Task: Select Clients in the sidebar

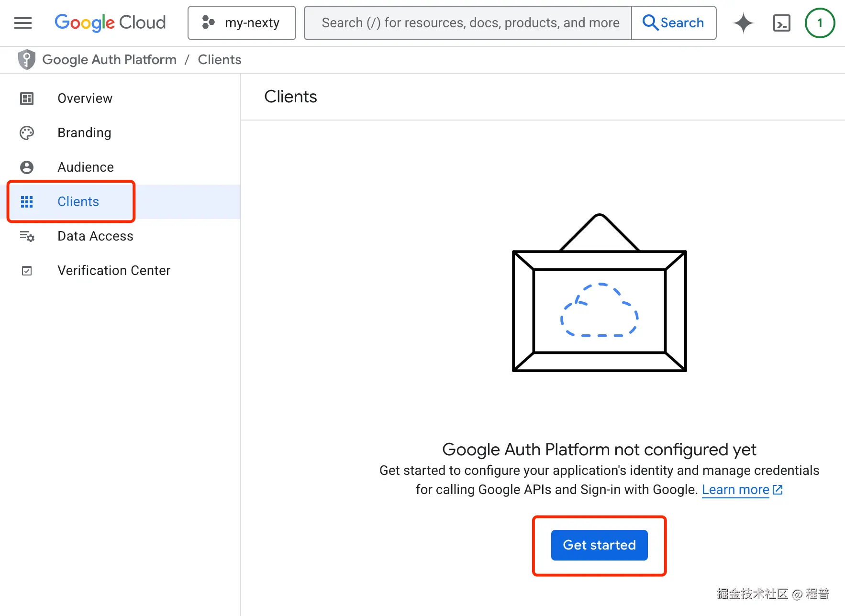Action: coord(78,201)
